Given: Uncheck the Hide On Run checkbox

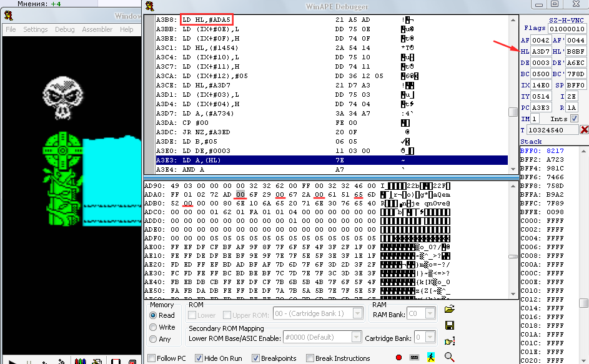Looking at the screenshot, I should click(199, 358).
